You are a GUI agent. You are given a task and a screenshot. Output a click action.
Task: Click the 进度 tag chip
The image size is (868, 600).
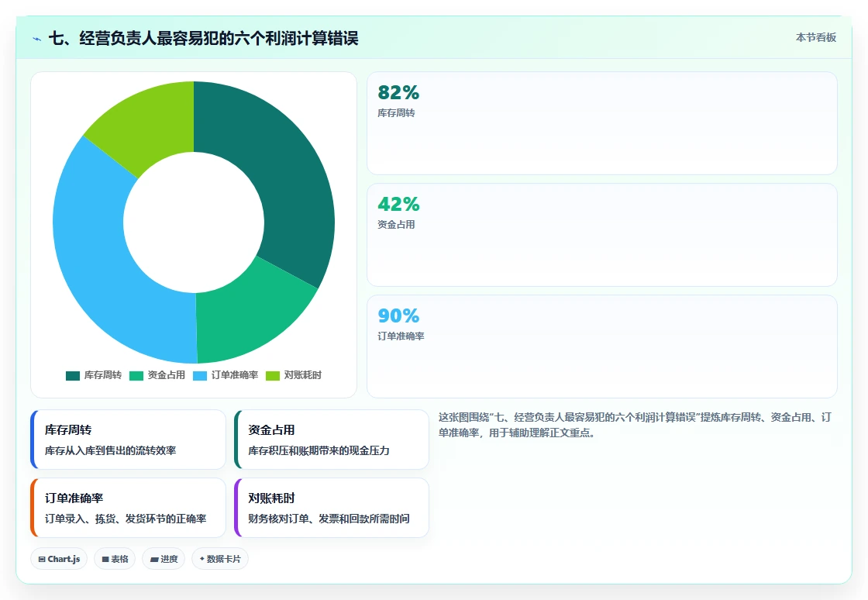[164, 559]
